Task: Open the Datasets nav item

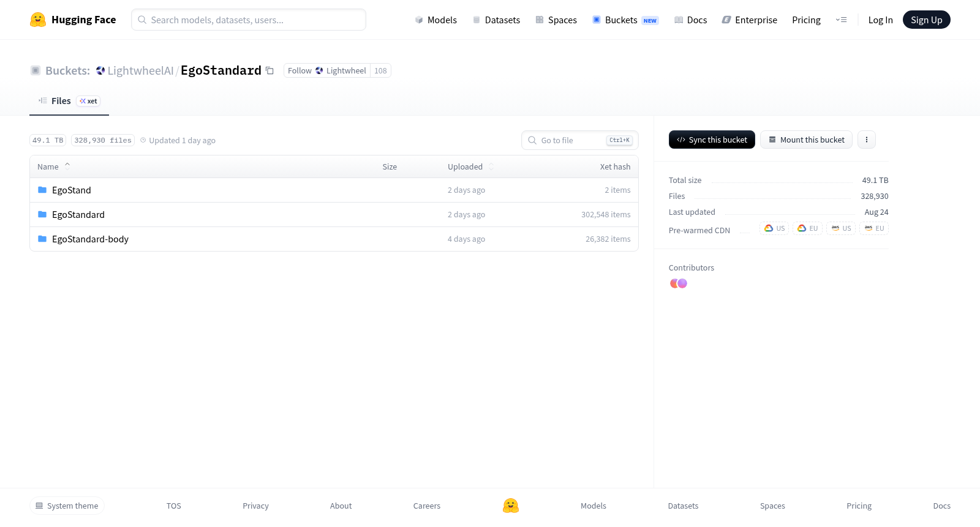Action: coord(496,20)
